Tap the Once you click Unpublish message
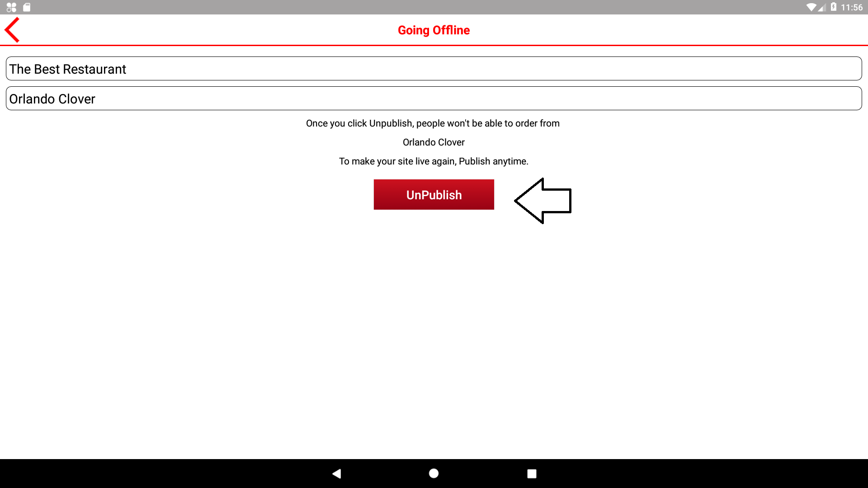This screenshot has height=488, width=868. [x=433, y=123]
